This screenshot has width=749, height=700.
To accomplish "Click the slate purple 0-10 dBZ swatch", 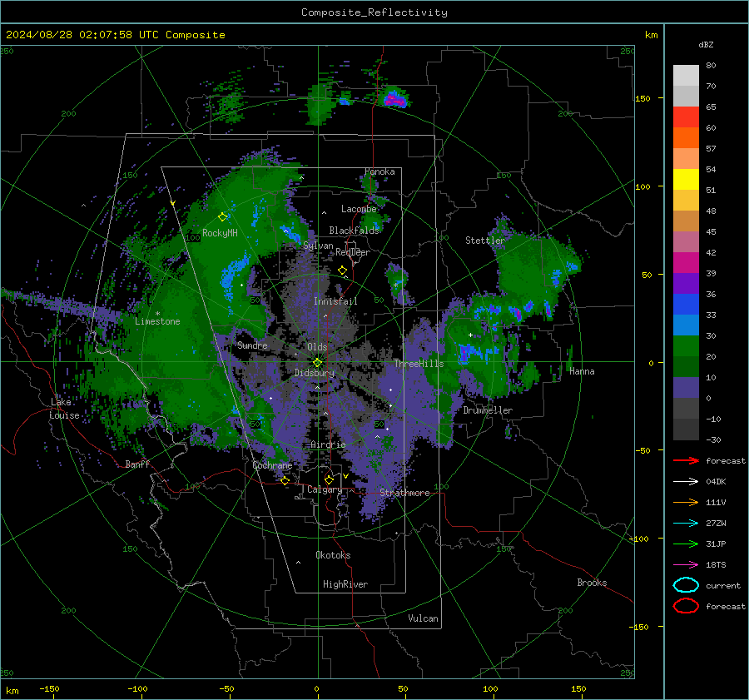I will pos(686,387).
